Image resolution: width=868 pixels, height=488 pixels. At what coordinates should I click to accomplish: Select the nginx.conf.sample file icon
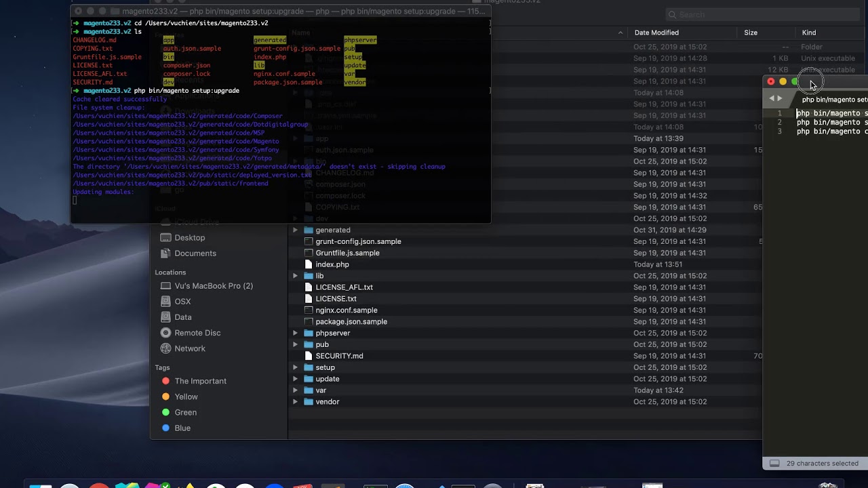tap(309, 310)
